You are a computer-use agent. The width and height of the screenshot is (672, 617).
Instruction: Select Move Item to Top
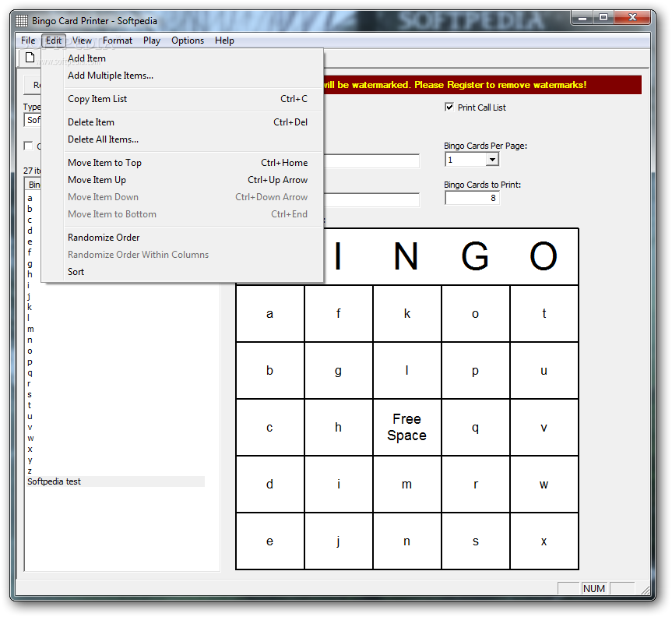[182, 163]
